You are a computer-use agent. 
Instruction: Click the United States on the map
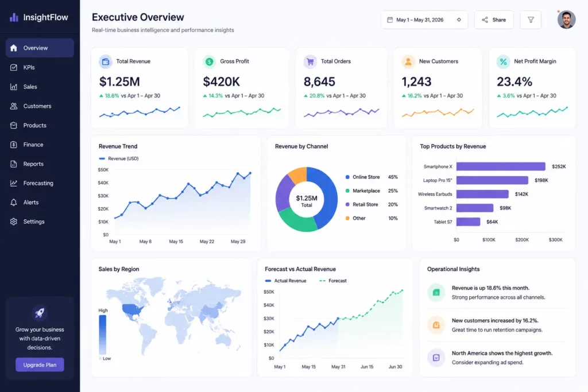pos(133,310)
